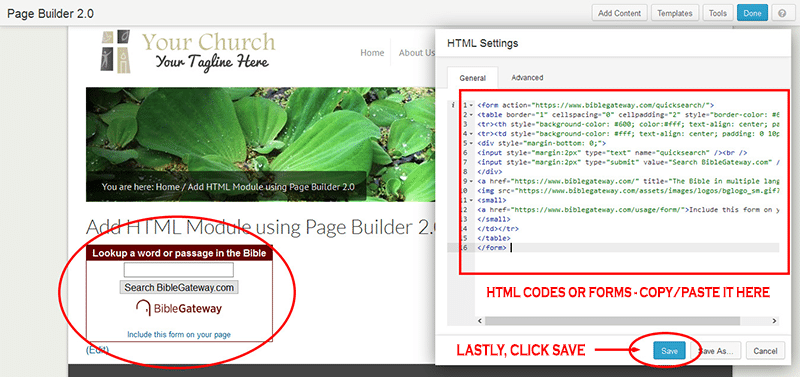
Task: Open the Tools button
Action: 718,13
